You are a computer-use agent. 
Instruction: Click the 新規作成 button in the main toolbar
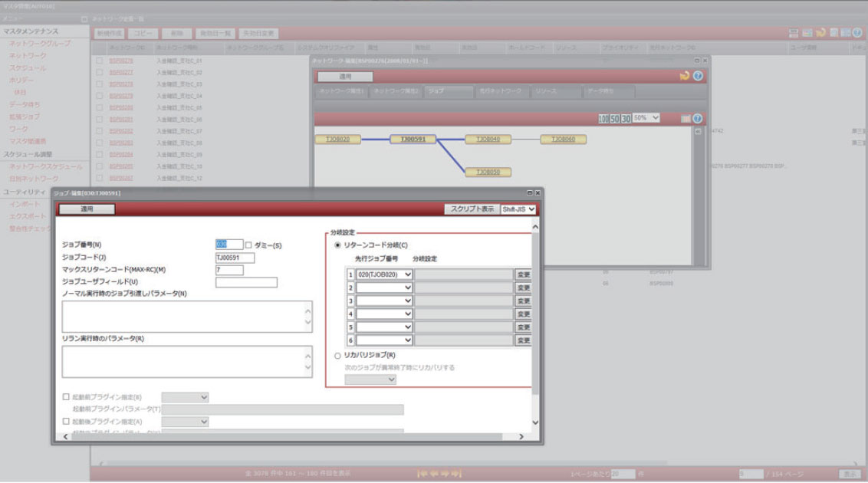110,33
